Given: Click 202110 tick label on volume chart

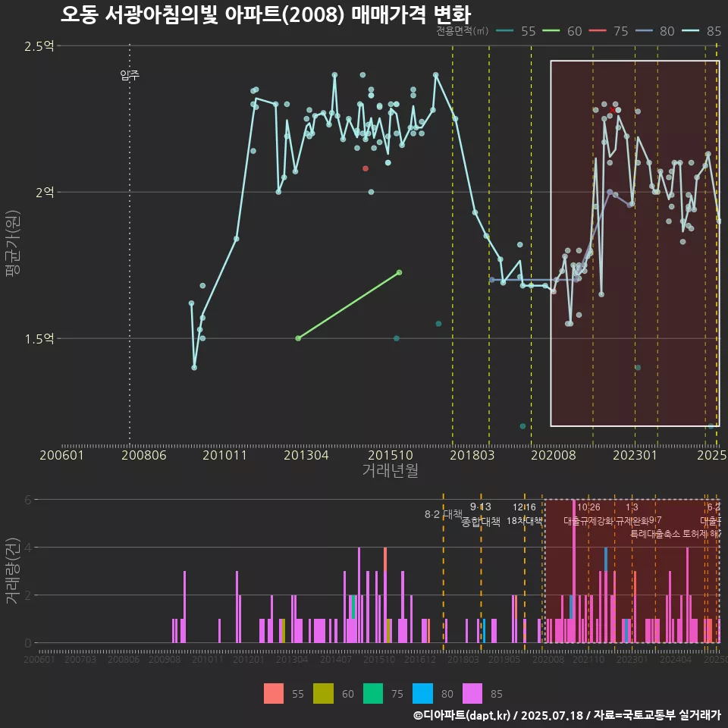Looking at the screenshot, I should click(588, 659).
